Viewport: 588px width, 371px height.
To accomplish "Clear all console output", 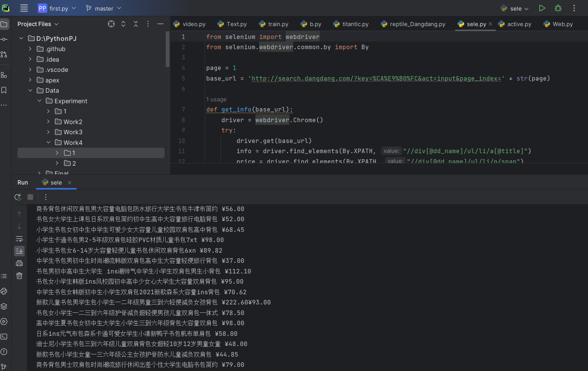I will [19, 276].
